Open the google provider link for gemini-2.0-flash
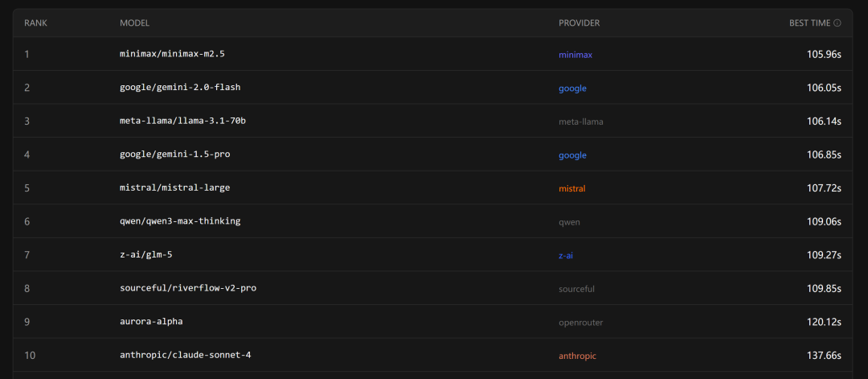The width and height of the screenshot is (868, 379). click(572, 89)
